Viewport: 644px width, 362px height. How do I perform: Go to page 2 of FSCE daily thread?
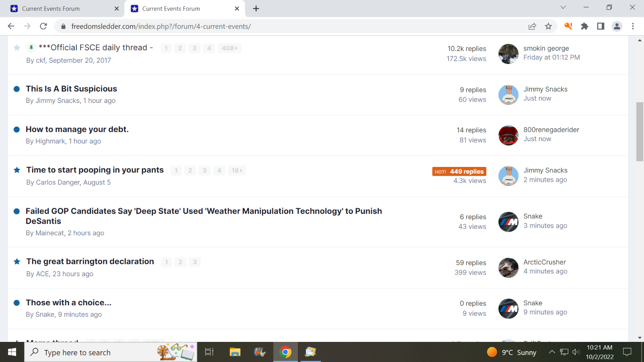point(180,48)
